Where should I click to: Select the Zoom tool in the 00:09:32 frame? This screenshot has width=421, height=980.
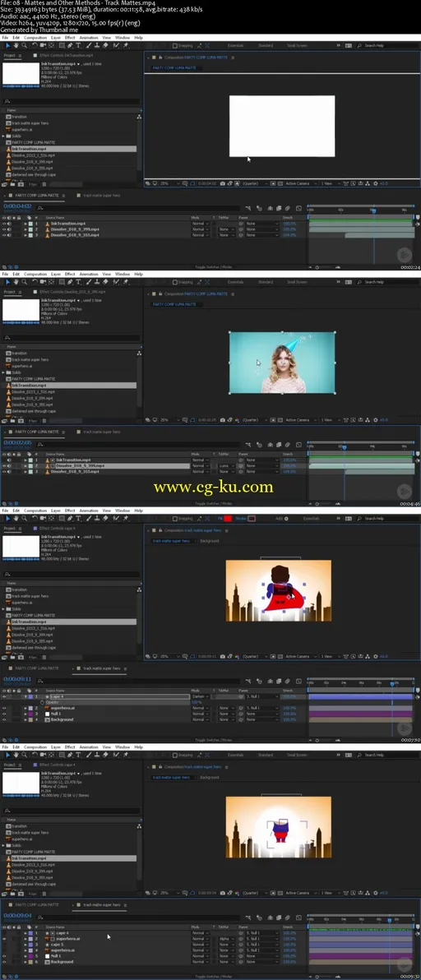(24, 755)
